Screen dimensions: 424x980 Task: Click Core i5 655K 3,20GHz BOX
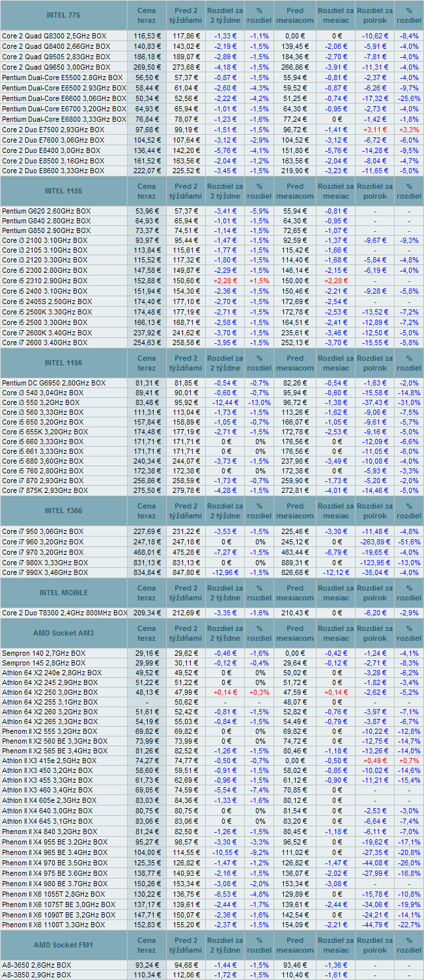(45, 432)
